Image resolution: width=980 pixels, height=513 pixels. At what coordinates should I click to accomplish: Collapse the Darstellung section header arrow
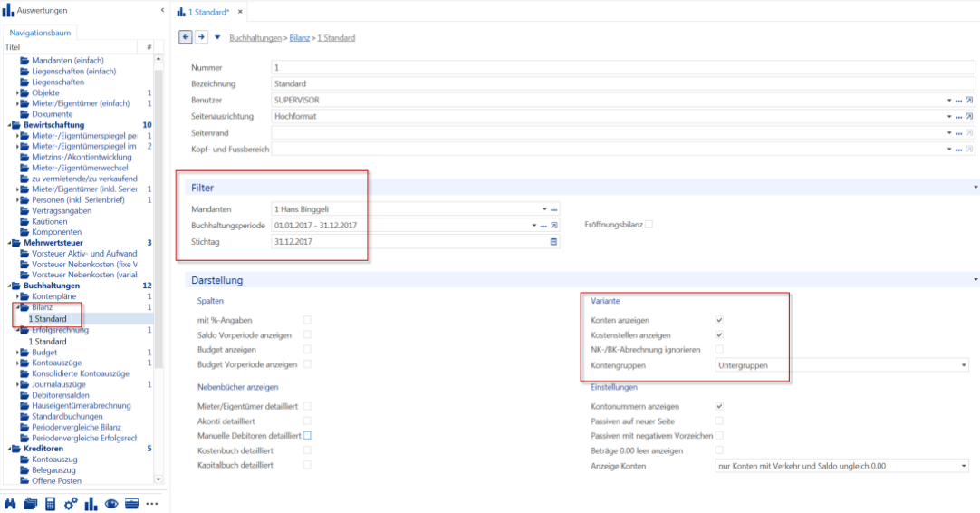tap(975, 280)
